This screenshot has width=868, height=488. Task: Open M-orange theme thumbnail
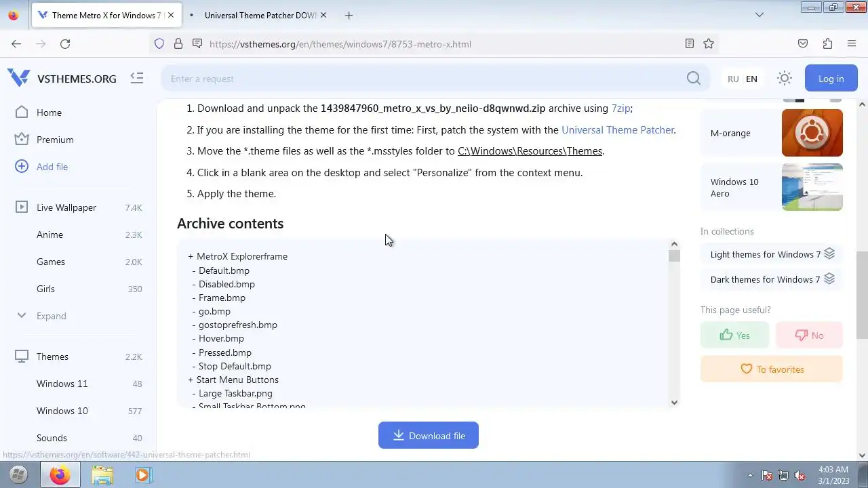pyautogui.click(x=812, y=133)
